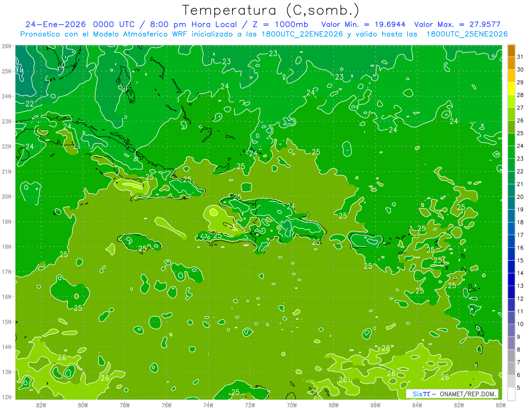Click the latitude axis label 20N

[7, 196]
